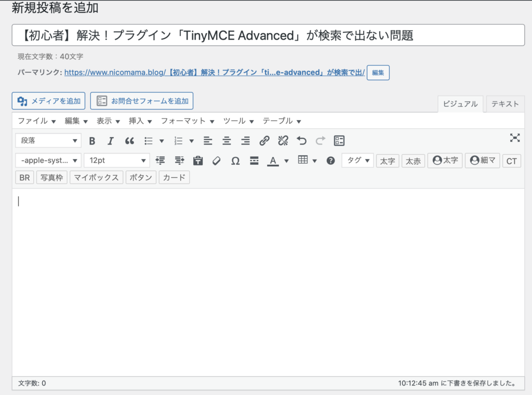This screenshot has height=395, width=532.
Task: Open the 表示 menu
Action: click(108, 121)
